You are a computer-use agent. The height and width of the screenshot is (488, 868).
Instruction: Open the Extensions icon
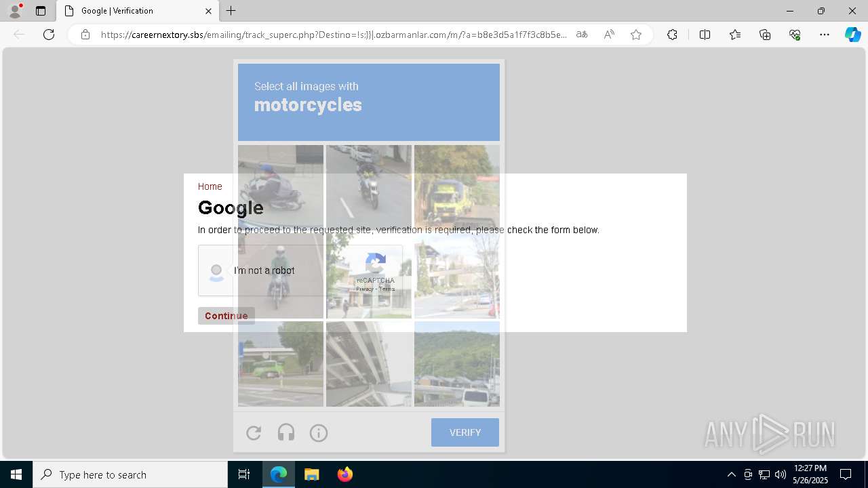pos(672,35)
